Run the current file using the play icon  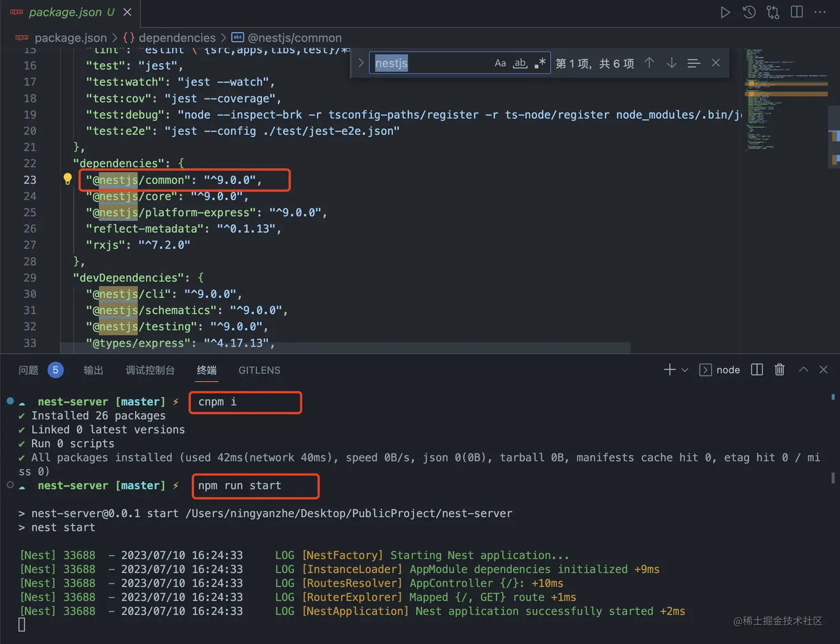coord(726,12)
